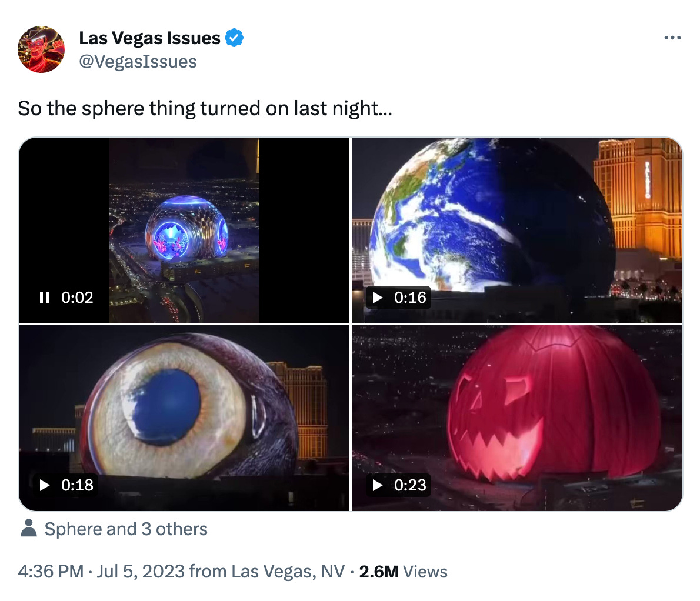Open the Sphere and 3 others tag list
Image resolution: width=700 pixels, height=601 pixels.
[x=126, y=529]
